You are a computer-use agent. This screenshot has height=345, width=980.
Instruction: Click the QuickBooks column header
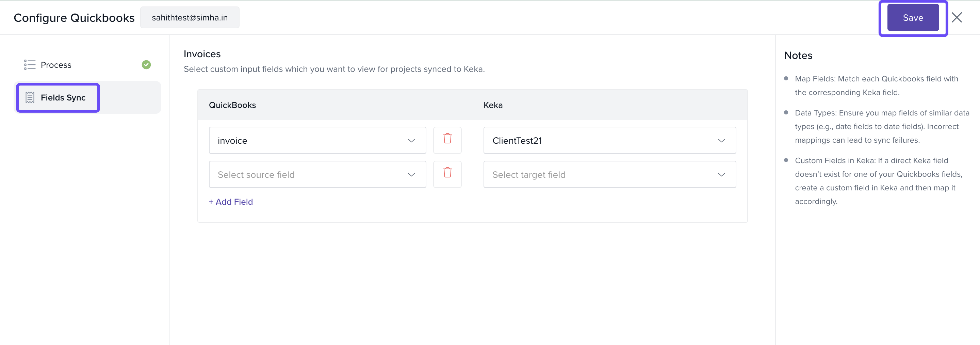pyautogui.click(x=232, y=105)
